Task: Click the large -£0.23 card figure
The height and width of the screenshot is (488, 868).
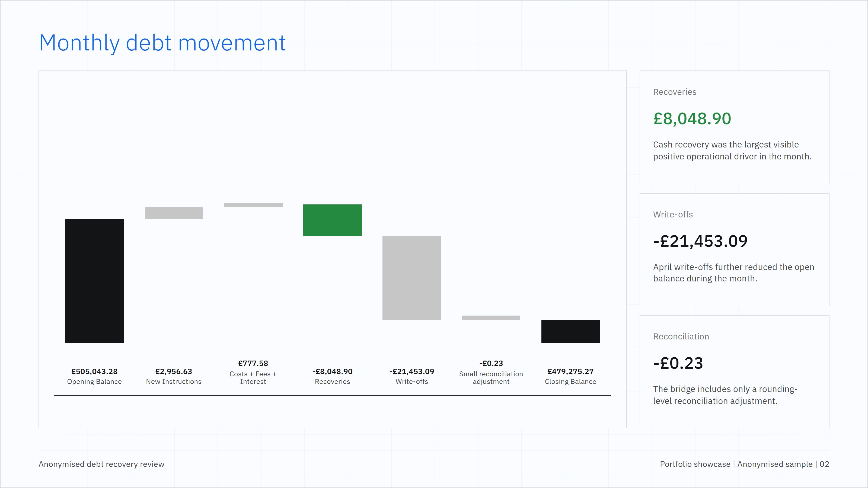Action: click(x=678, y=363)
